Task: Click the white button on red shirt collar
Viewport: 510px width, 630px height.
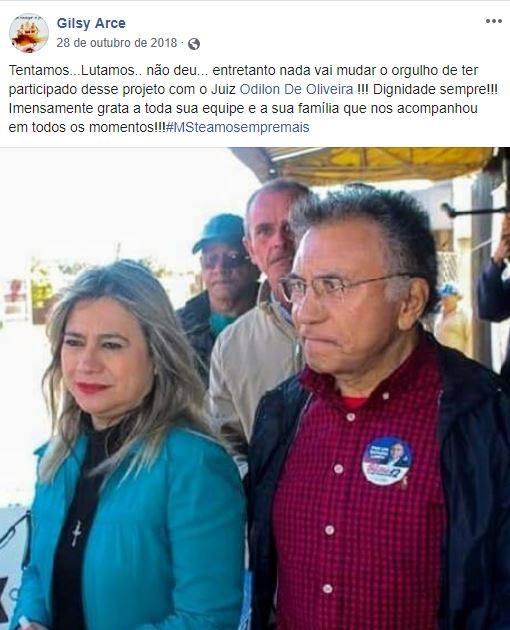Action: pos(385,396)
